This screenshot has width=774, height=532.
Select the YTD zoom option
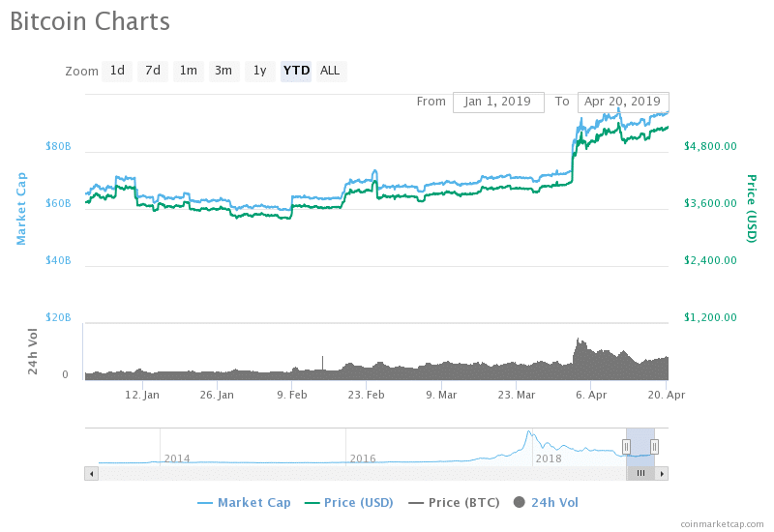296,71
